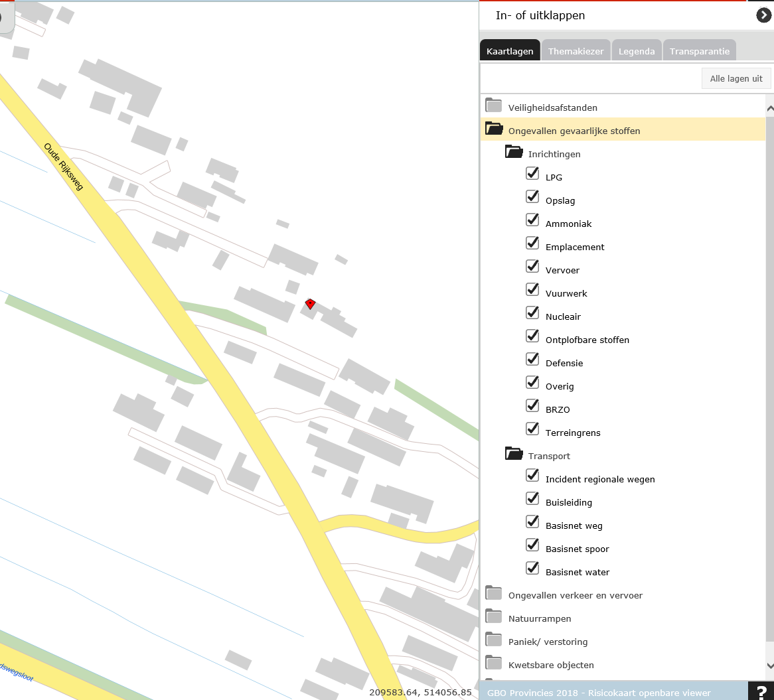
Task: Click the layer list scrollbar down arrow
Action: point(769,665)
